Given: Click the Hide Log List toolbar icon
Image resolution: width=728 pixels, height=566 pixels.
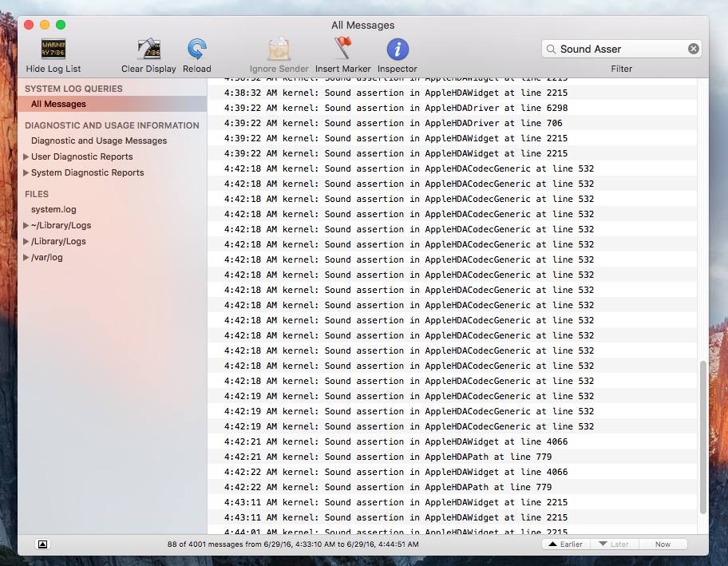Looking at the screenshot, I should coord(53,49).
